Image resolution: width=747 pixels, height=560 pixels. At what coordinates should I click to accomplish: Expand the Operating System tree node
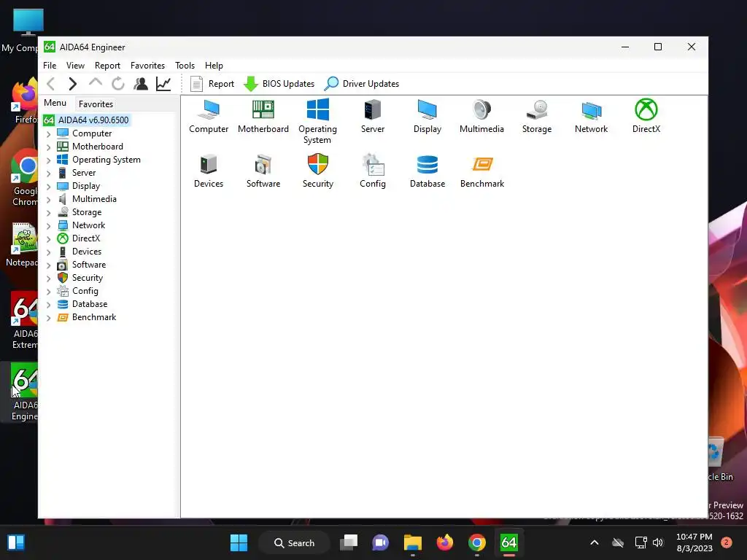coord(49,160)
